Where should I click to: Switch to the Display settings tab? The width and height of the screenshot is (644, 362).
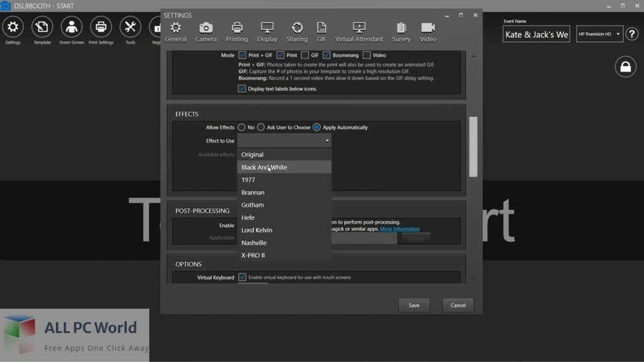point(267,32)
